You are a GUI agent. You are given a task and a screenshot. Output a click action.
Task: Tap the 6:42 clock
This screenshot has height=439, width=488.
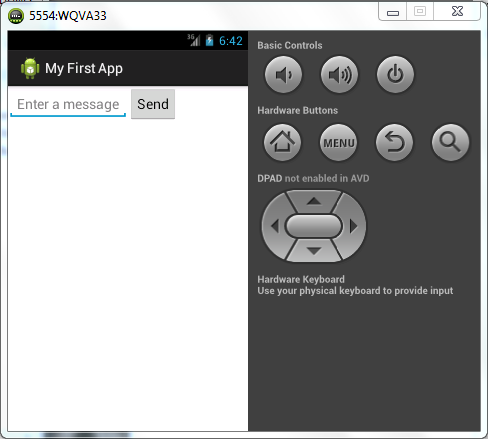pos(231,41)
